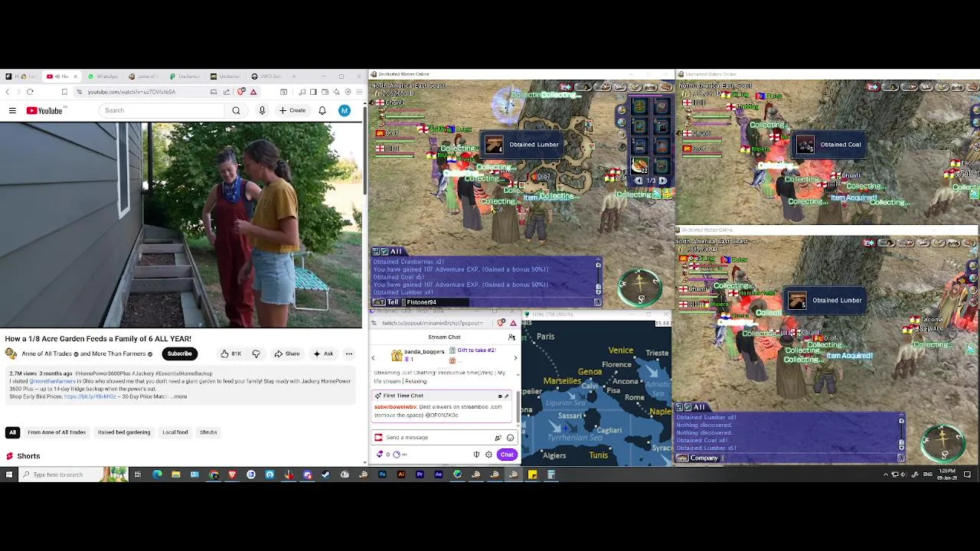Click Marseilles on the map

[x=562, y=380]
